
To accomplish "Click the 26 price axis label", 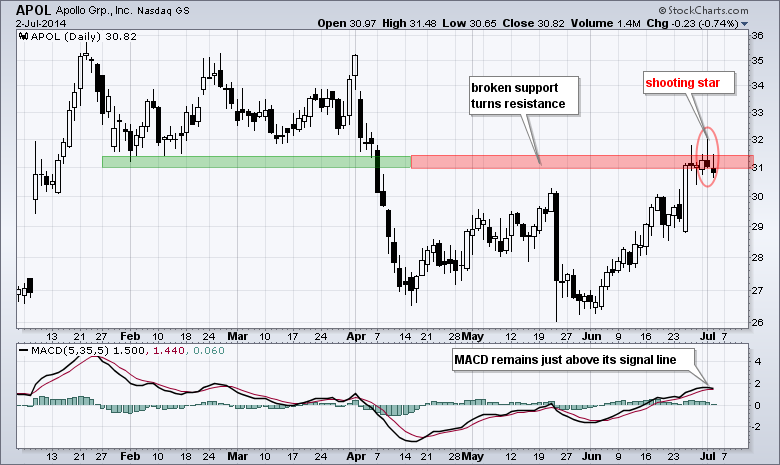I will click(758, 322).
